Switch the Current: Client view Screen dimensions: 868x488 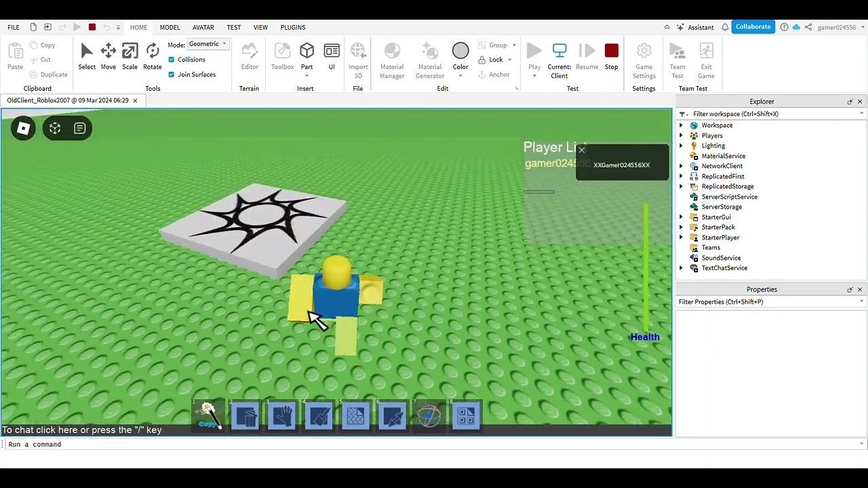pos(559,60)
